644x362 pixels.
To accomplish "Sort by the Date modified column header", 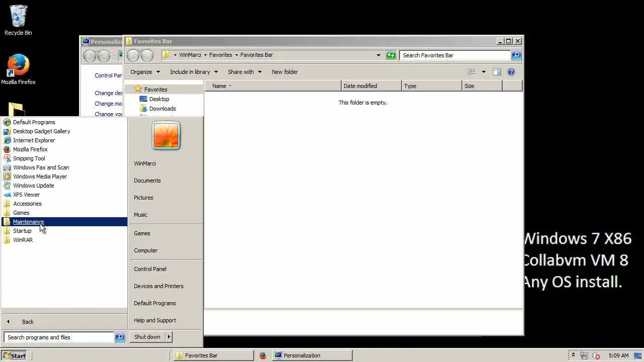I will coord(371,86).
